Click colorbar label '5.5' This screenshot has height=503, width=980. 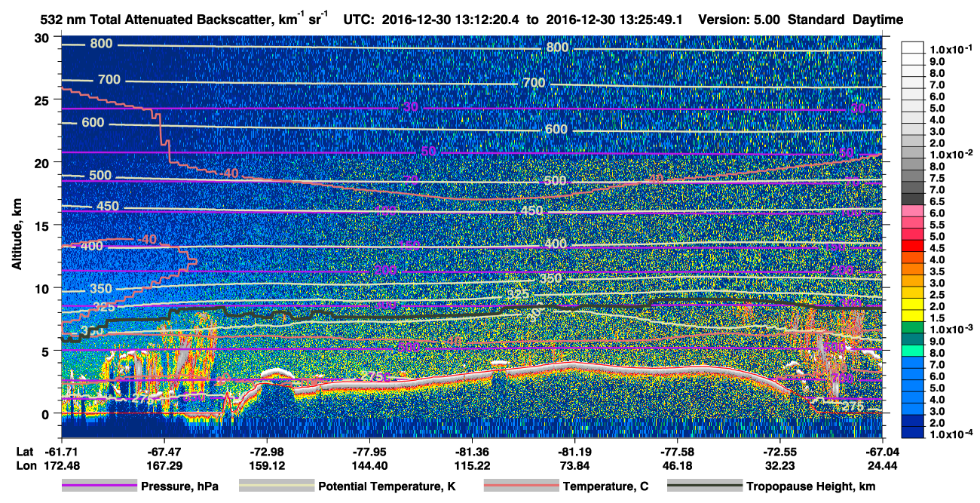[936, 225]
